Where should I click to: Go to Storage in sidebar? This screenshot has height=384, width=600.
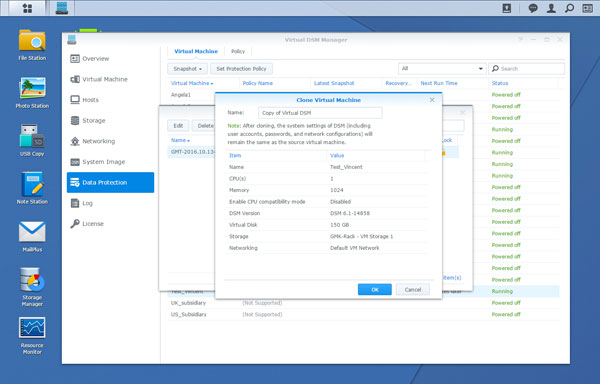point(110,120)
